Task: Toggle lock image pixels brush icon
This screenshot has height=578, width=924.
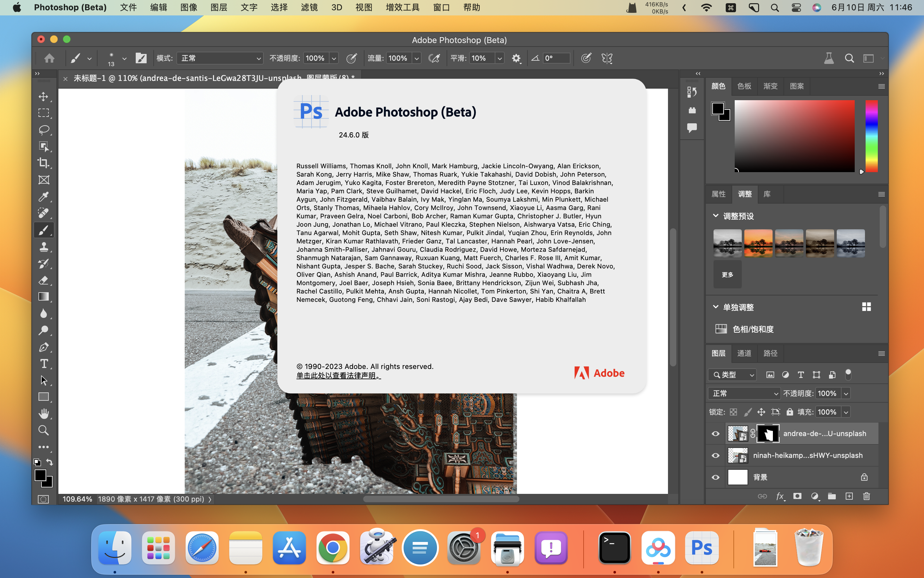Action: pos(748,412)
